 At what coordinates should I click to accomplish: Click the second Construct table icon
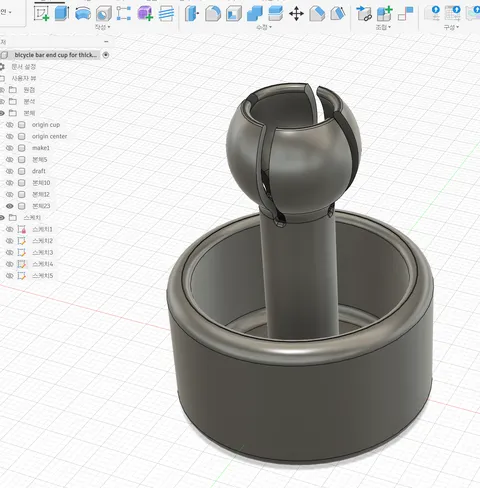(453, 13)
